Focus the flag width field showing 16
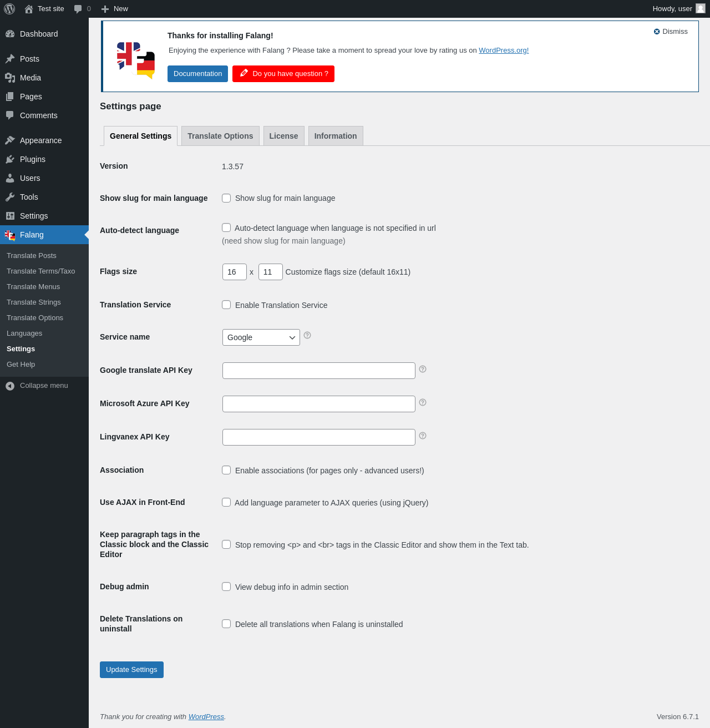 pyautogui.click(x=235, y=272)
